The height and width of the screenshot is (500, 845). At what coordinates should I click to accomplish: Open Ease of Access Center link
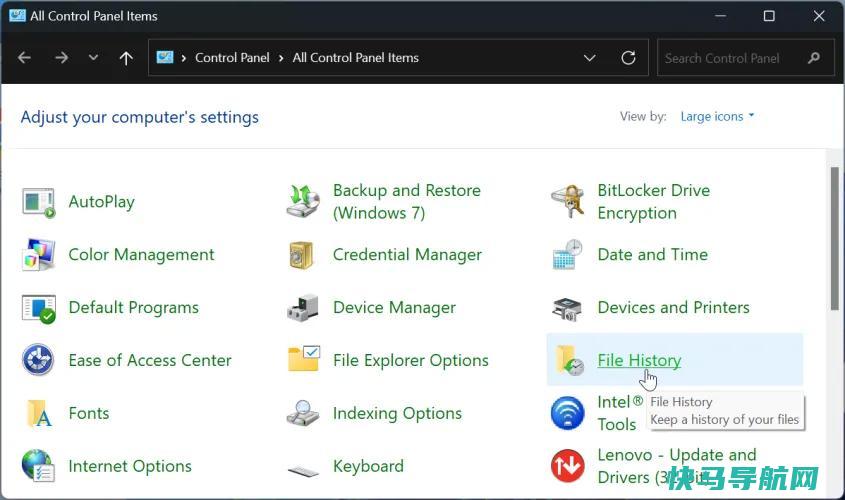[150, 360]
